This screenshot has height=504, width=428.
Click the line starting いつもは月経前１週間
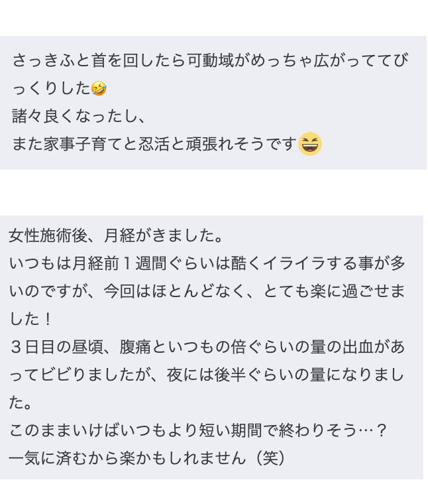pyautogui.click(x=207, y=263)
